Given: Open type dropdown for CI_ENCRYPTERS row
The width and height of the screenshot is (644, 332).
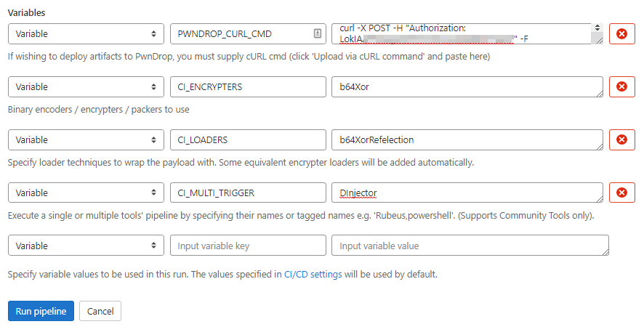Looking at the screenshot, I should pos(86,86).
